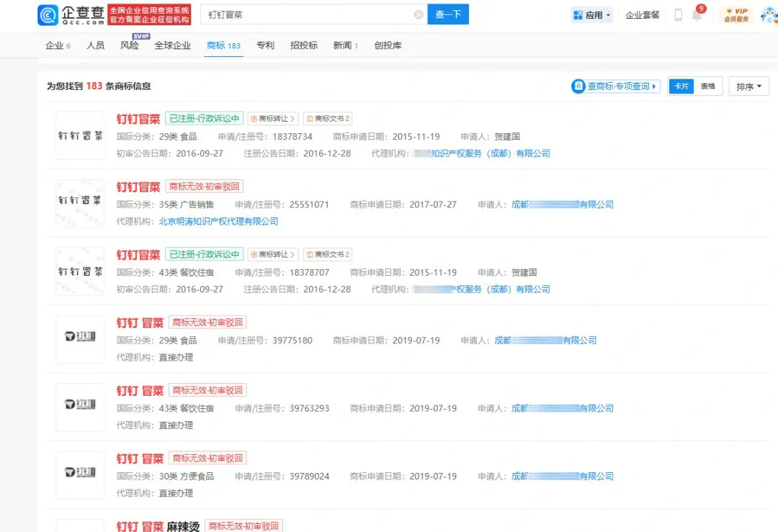The height and width of the screenshot is (532, 778).
Task: Open thumbnail of trademark 18378707
Action: [x=80, y=271]
